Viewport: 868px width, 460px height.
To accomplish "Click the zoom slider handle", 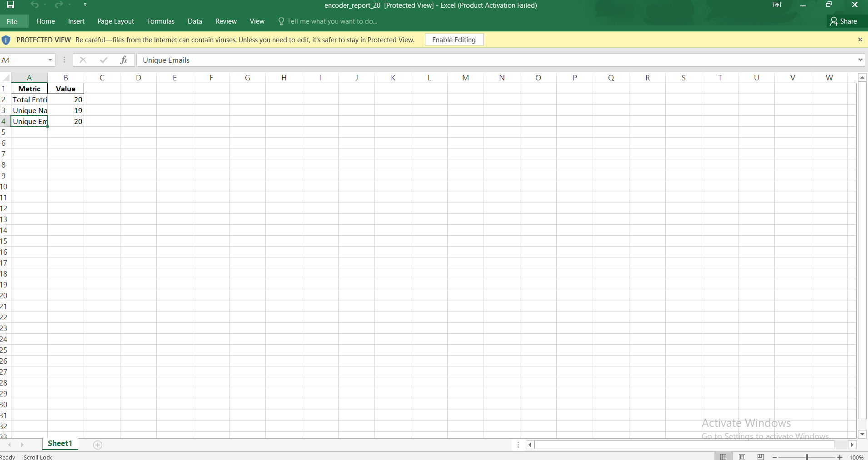I will (807, 457).
